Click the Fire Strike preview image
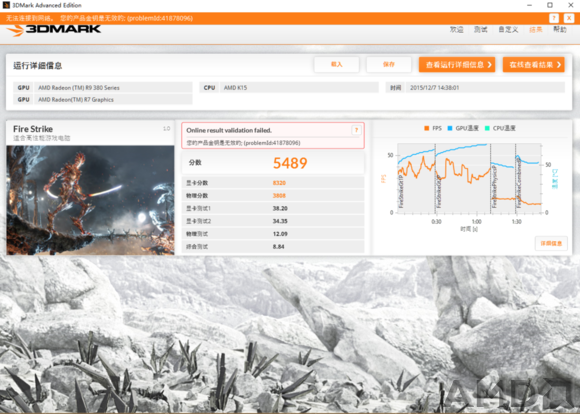The width and height of the screenshot is (580, 414). [x=90, y=200]
